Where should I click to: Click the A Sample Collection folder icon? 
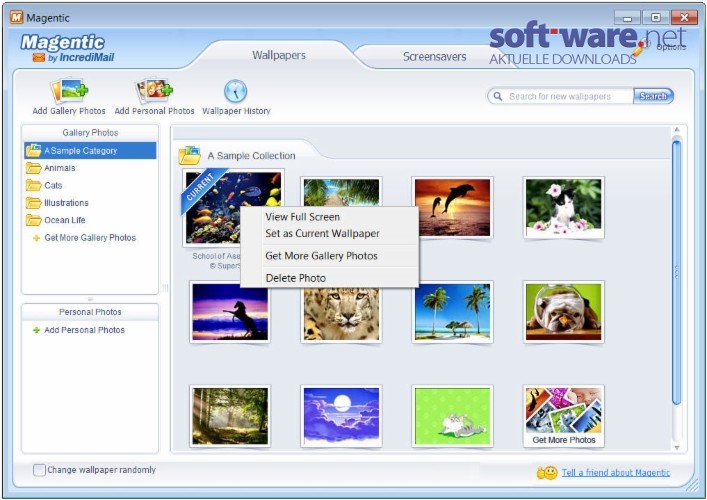tap(189, 155)
